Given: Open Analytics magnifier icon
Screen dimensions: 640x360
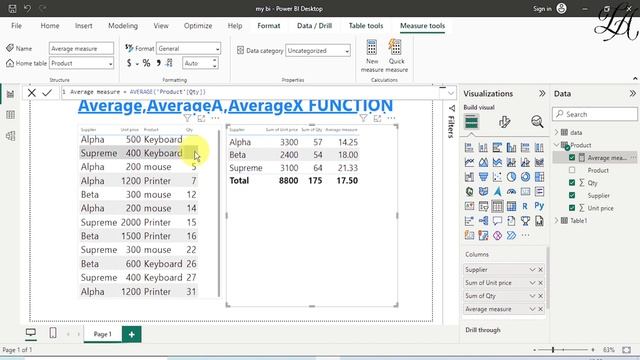Looking at the screenshot, I should (537, 122).
